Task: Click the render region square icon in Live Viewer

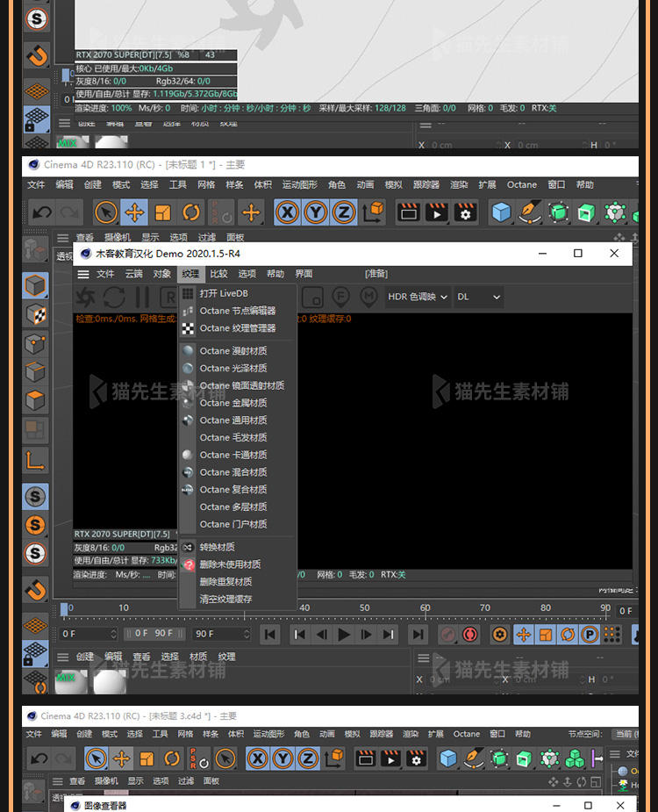Action: [312, 297]
